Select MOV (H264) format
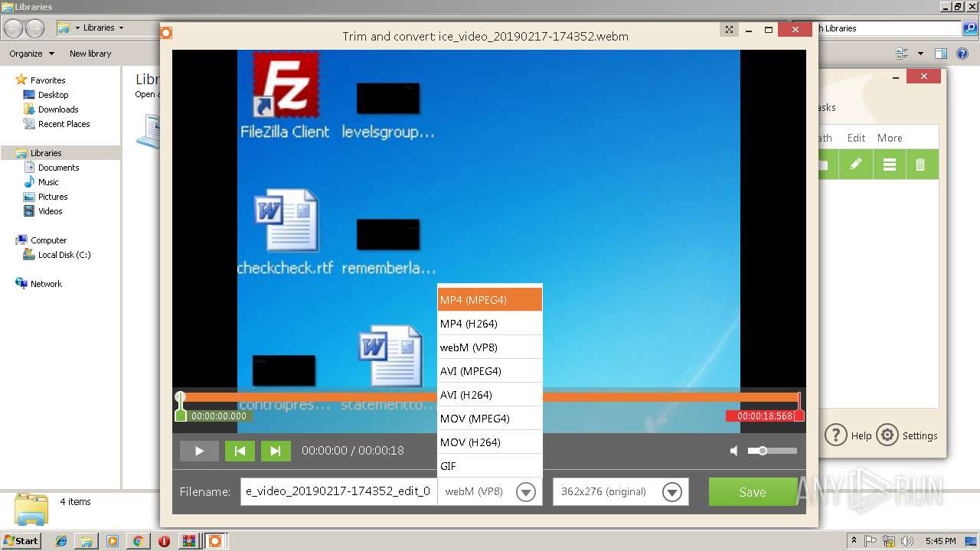Screen dimensions: 980x551 click(x=490, y=442)
